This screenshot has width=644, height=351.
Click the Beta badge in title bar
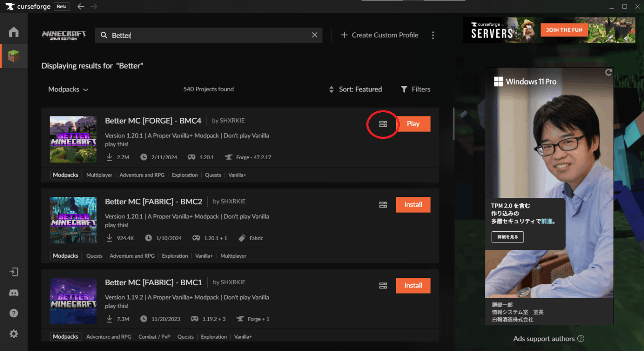(x=62, y=6)
